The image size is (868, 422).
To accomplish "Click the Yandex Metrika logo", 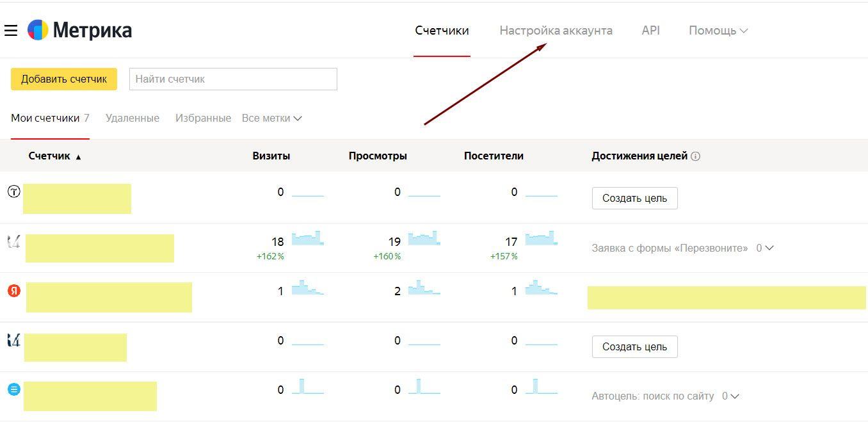I will coord(80,30).
